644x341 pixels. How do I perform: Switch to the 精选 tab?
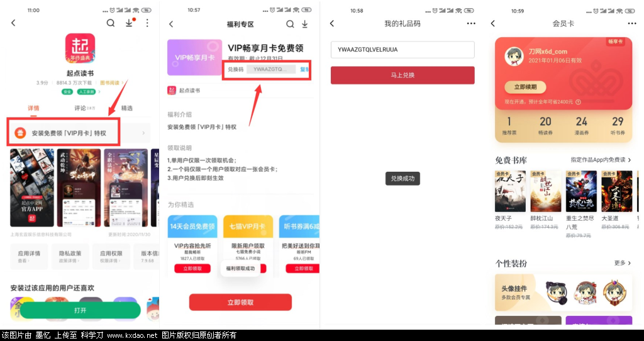pyautogui.click(x=126, y=108)
